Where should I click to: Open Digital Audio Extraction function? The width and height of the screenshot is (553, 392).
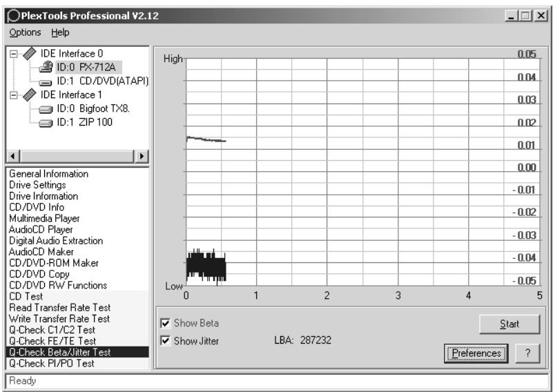click(x=56, y=241)
